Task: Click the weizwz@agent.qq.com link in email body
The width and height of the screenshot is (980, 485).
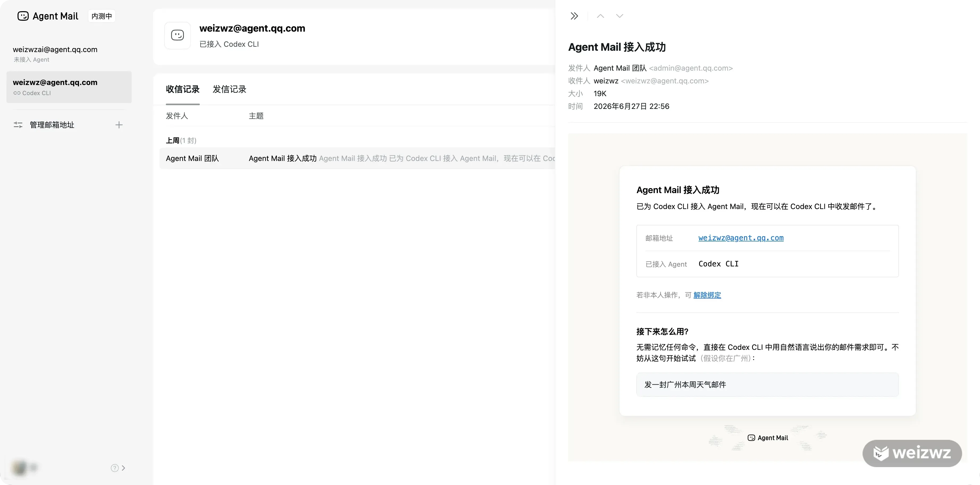Action: click(741, 238)
